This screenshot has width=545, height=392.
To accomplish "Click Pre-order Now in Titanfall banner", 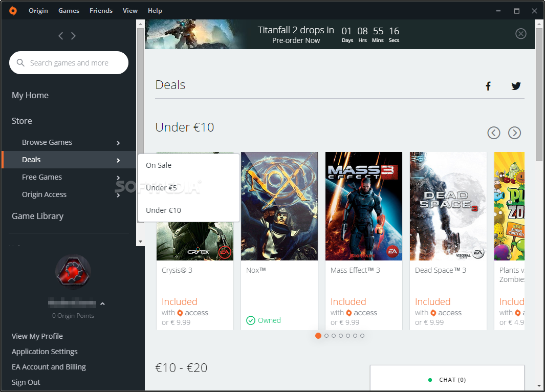I will pos(296,40).
